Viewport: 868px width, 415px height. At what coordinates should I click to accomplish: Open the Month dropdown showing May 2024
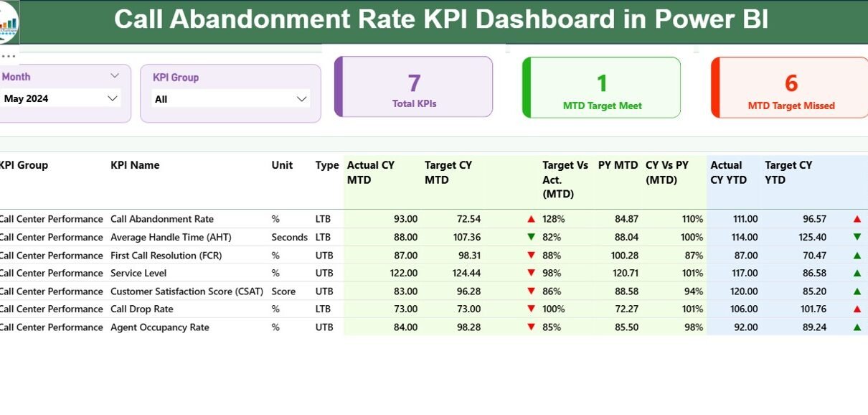(x=62, y=98)
